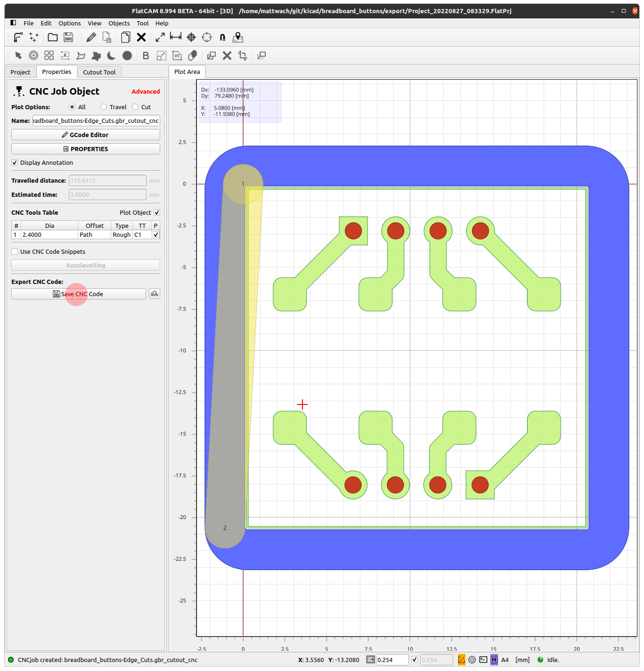The height and width of the screenshot is (671, 644).
Task: Switch to the Cutout Tool tab
Action: tap(99, 72)
